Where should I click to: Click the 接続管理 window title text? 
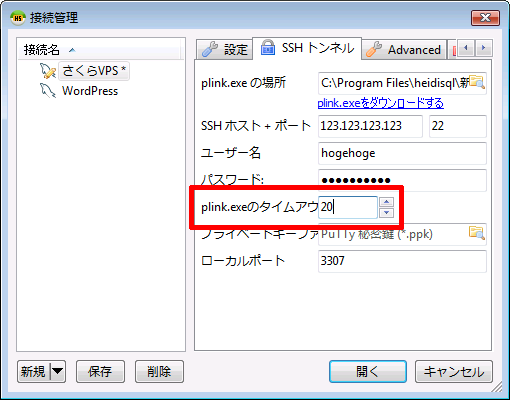click(x=54, y=18)
